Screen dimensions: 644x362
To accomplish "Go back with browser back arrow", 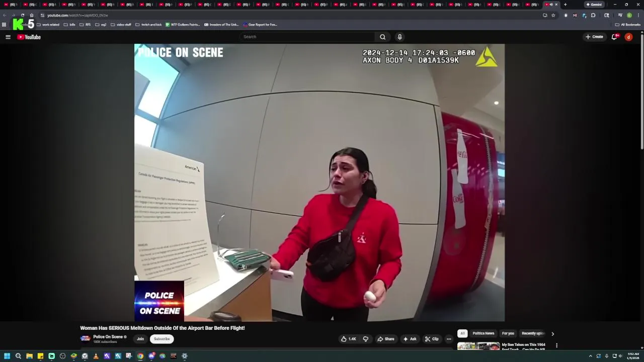I will 5,15.
